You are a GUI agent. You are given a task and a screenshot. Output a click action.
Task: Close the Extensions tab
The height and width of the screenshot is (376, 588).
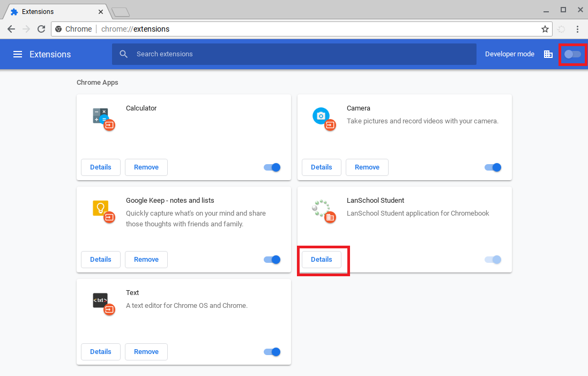click(100, 12)
